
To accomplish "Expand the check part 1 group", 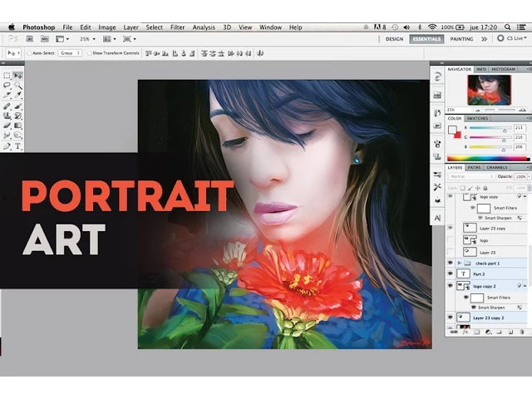I will (x=460, y=264).
